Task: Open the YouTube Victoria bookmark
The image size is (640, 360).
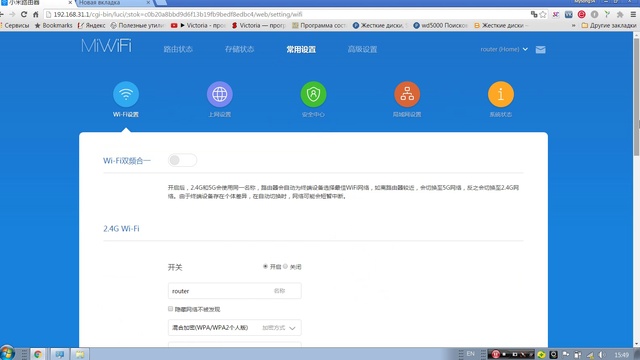Action: [x=198, y=25]
